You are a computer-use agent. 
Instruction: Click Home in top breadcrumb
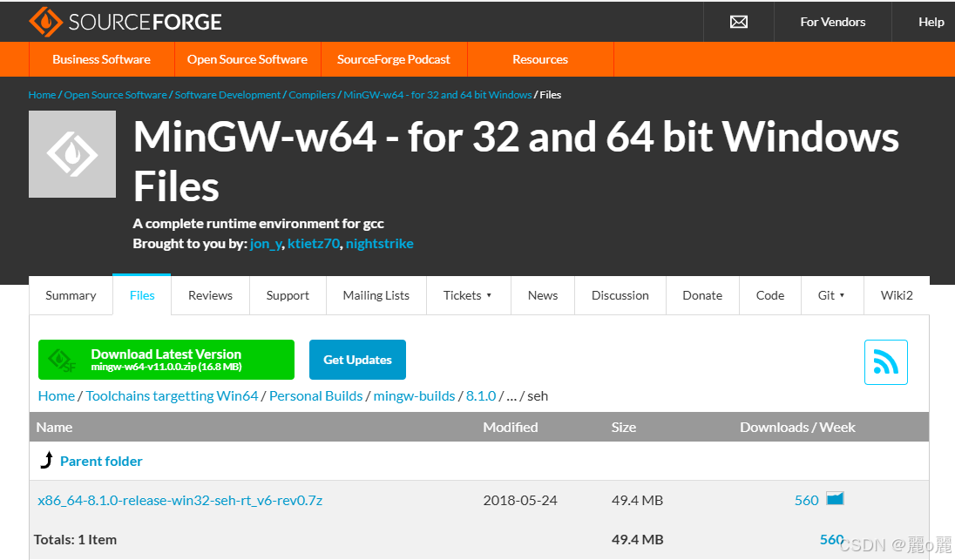[x=42, y=95]
